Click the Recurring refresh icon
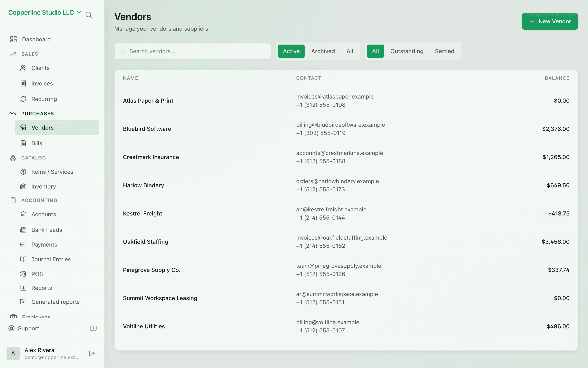The width and height of the screenshot is (588, 368). click(x=23, y=99)
